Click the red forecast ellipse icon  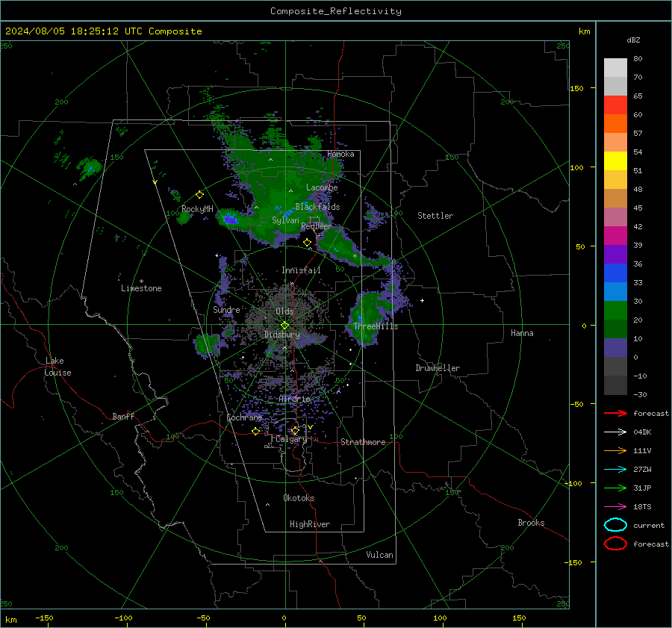(x=615, y=544)
